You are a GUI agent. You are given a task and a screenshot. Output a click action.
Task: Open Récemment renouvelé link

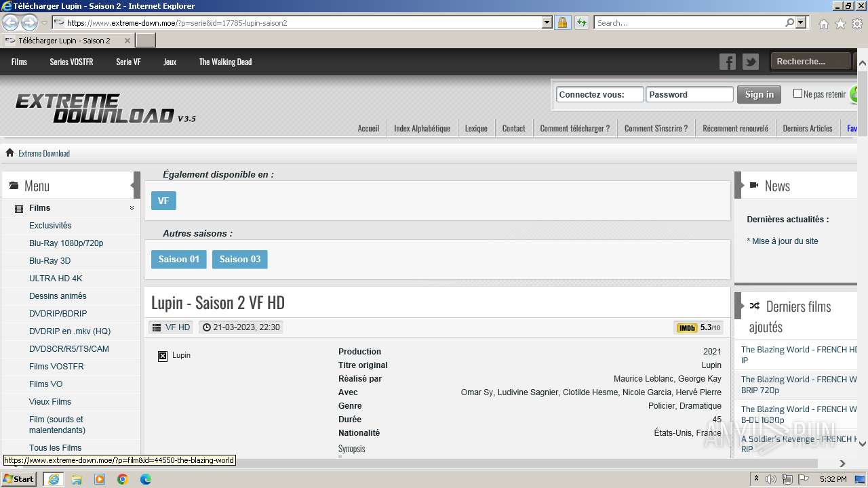[x=735, y=128]
